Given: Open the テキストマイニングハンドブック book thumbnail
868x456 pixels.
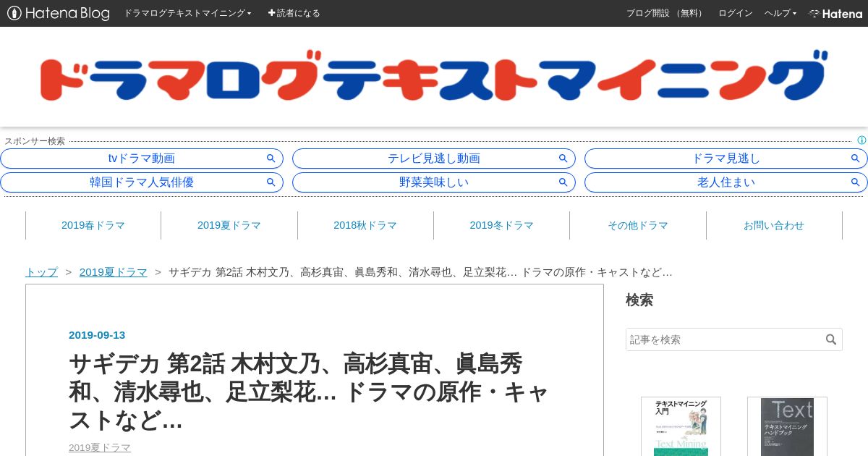Looking at the screenshot, I should tap(787, 426).
